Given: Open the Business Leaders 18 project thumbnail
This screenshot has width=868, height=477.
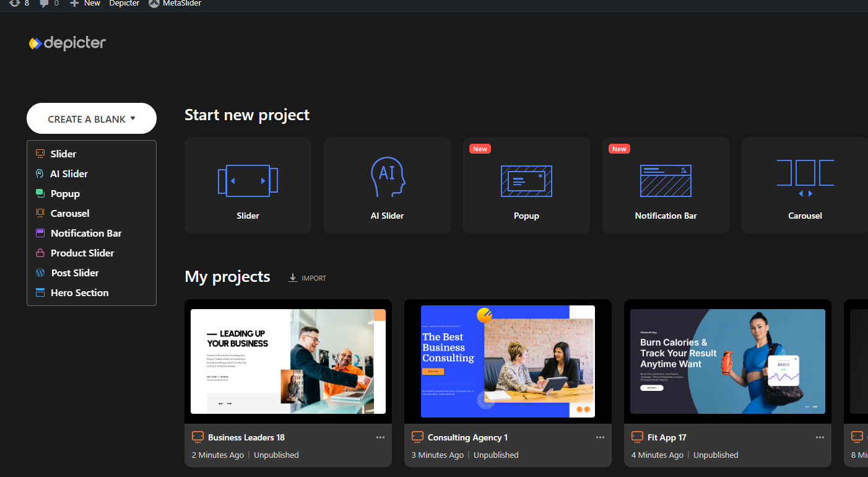Looking at the screenshot, I should [x=288, y=361].
